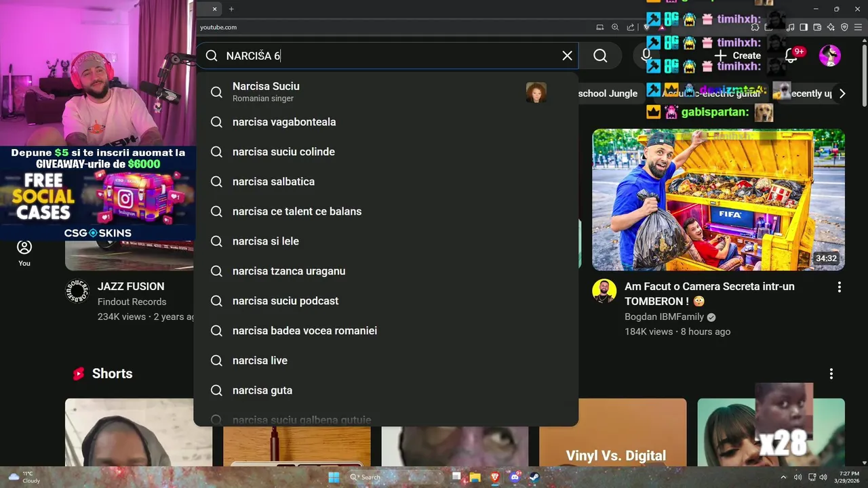Open the Windows Start menu
Viewport: 868px width, 488px height.
(x=334, y=477)
